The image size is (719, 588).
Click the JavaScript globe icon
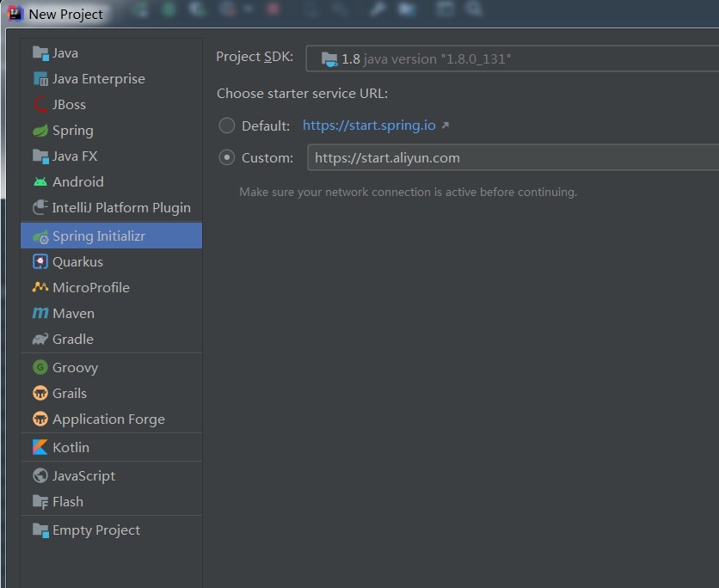pyautogui.click(x=40, y=475)
